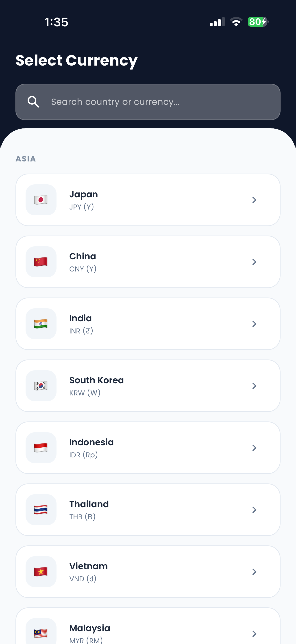Open South Korea using its chevron arrow
Image resolution: width=296 pixels, height=644 pixels.
coord(254,386)
